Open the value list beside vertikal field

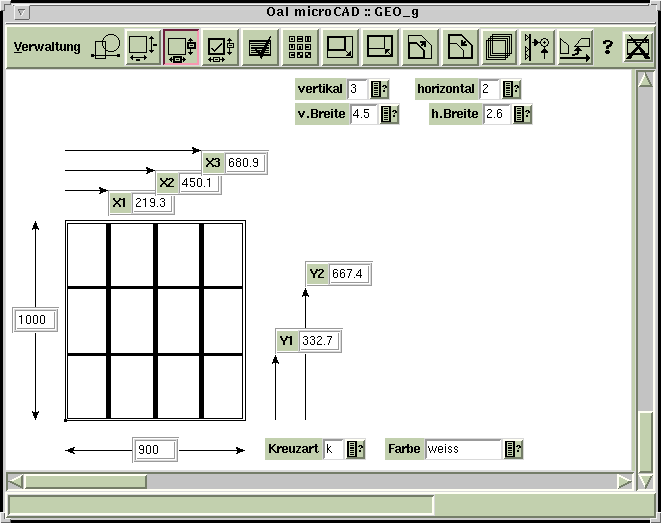coord(380,90)
